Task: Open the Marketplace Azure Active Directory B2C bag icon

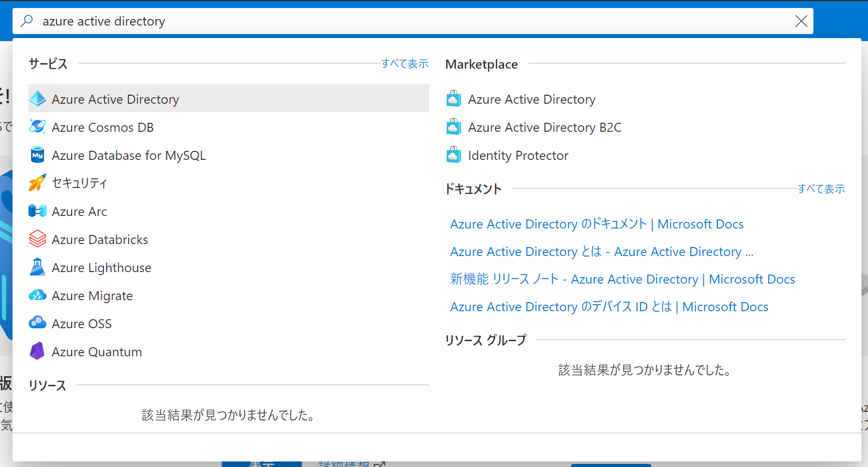Action: 454,127
